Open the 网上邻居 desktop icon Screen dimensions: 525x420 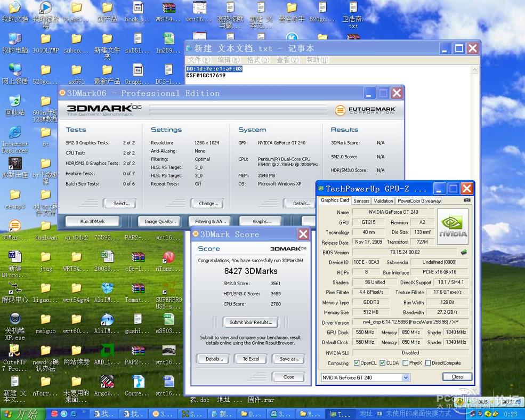pos(14,75)
